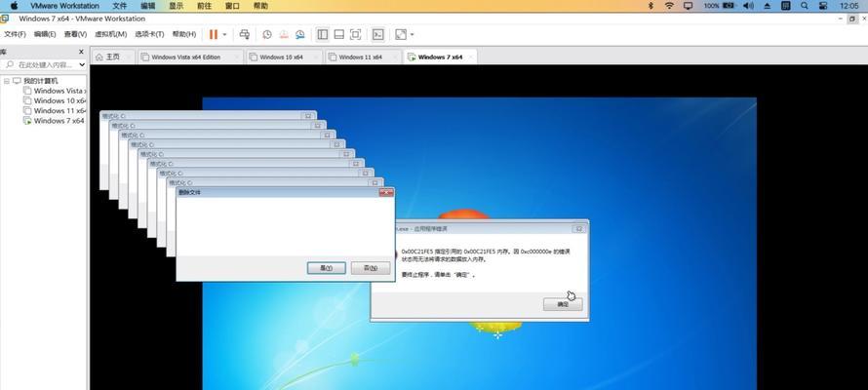The image size is (868, 390).
Task: Enter full screen mode icon
Action: click(355, 34)
